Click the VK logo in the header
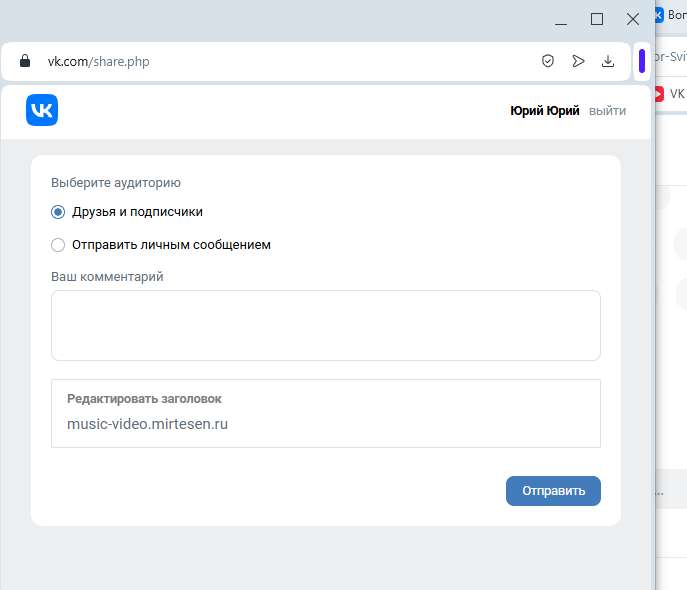The width and height of the screenshot is (687, 590). pyautogui.click(x=42, y=110)
